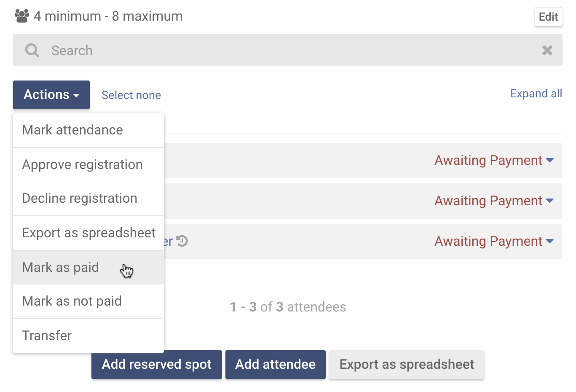Image resolution: width=576 pixels, height=392 pixels.
Task: Expand first Awaiting Payment status dropdown
Action: coord(494,160)
